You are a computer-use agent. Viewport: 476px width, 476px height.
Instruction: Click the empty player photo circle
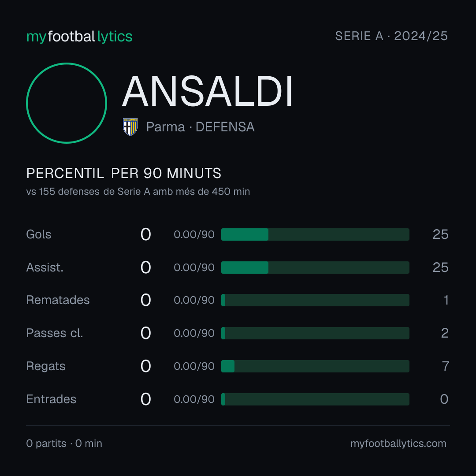[x=67, y=103]
